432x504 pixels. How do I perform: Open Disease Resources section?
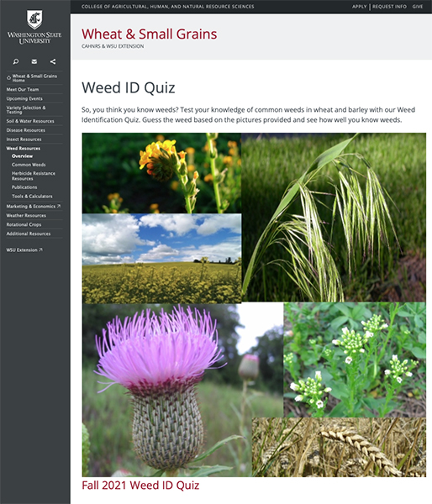26,130
